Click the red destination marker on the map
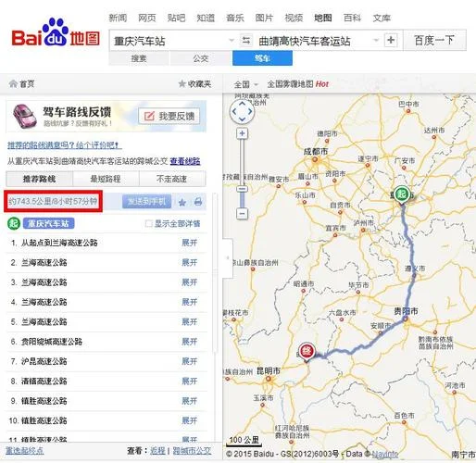 click(307, 352)
